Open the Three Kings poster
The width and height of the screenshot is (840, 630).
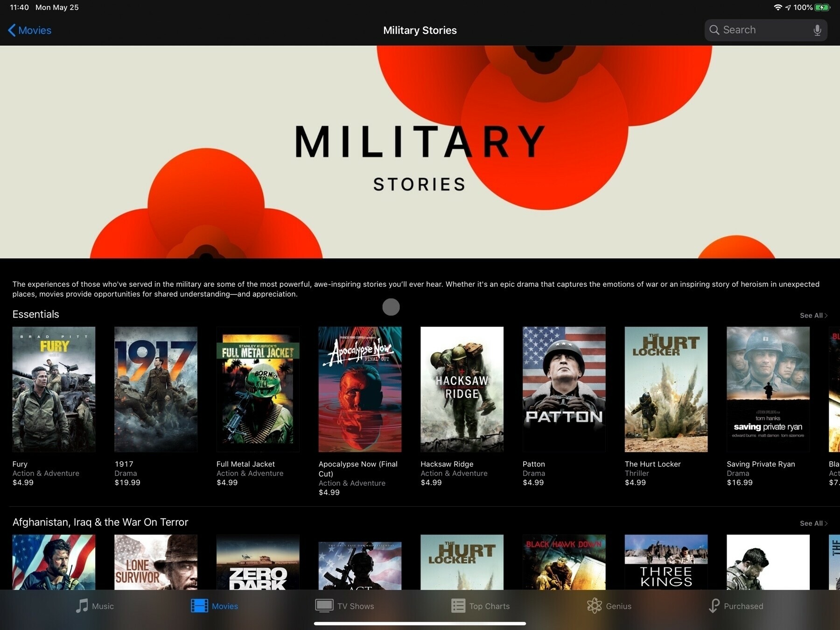pyautogui.click(x=666, y=562)
